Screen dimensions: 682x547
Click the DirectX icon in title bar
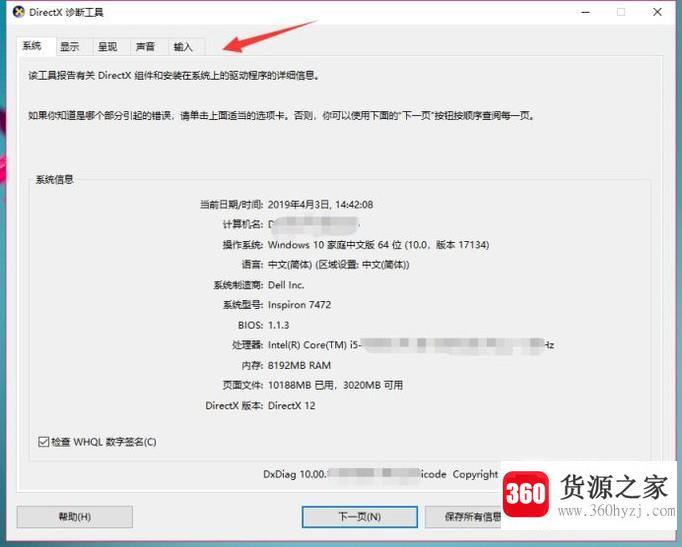pyautogui.click(x=19, y=12)
